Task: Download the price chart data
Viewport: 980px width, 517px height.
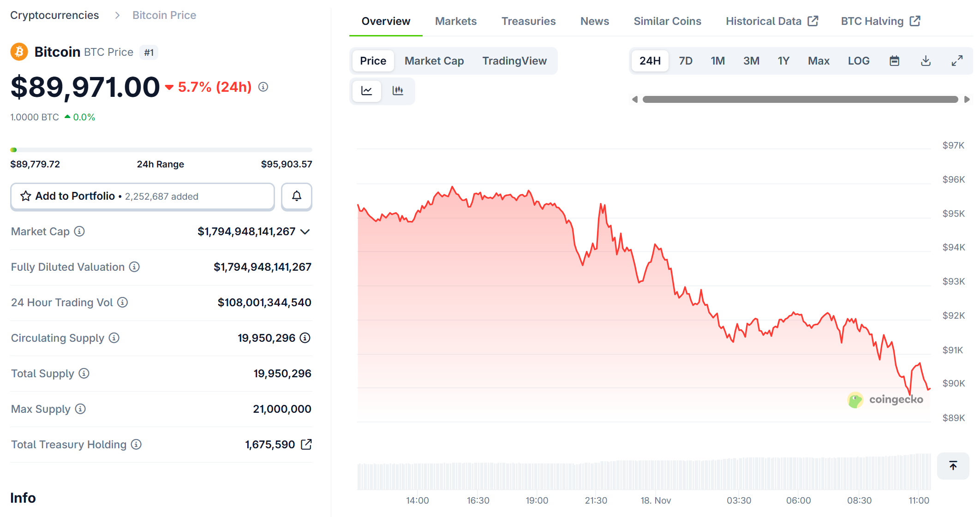Action: pos(926,60)
